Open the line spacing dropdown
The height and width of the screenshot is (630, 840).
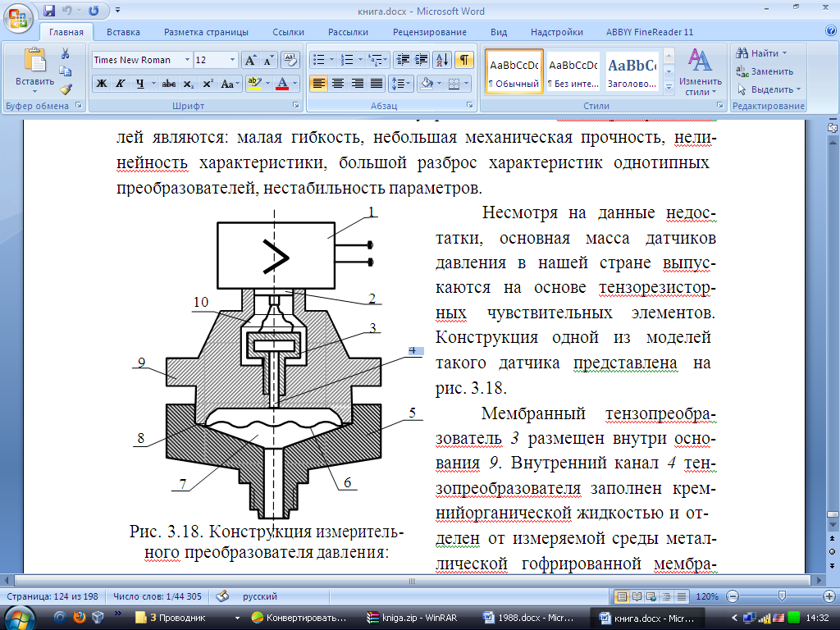point(400,84)
